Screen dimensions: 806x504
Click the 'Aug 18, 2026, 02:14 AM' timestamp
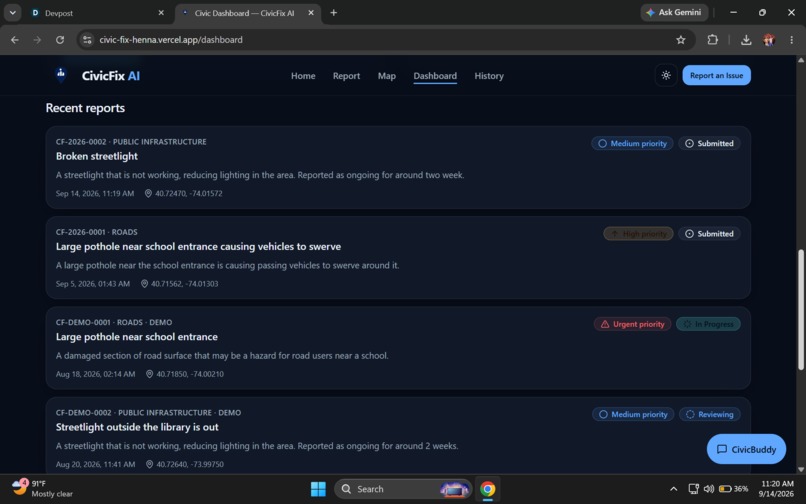pos(96,374)
